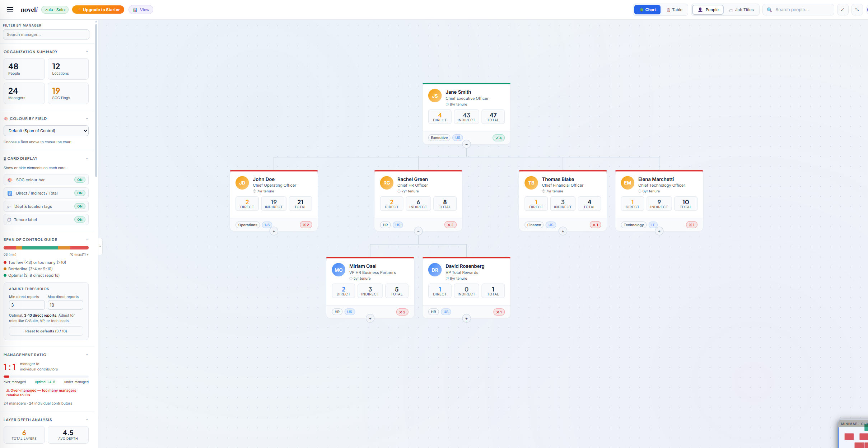This screenshot has width=868, height=448.
Task: Switch to the Chart tab
Action: pyautogui.click(x=647, y=10)
